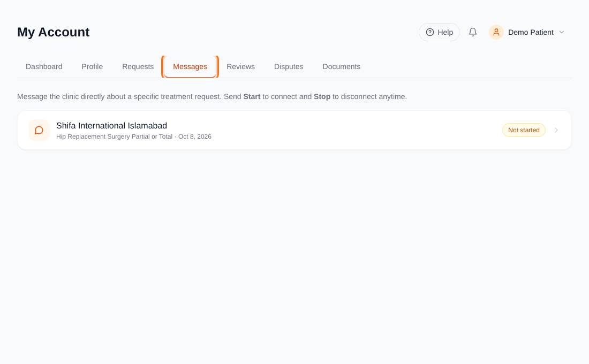Screen dimensions: 589x364
Task: Click the Demo Patient avatar icon
Action: (496, 32)
